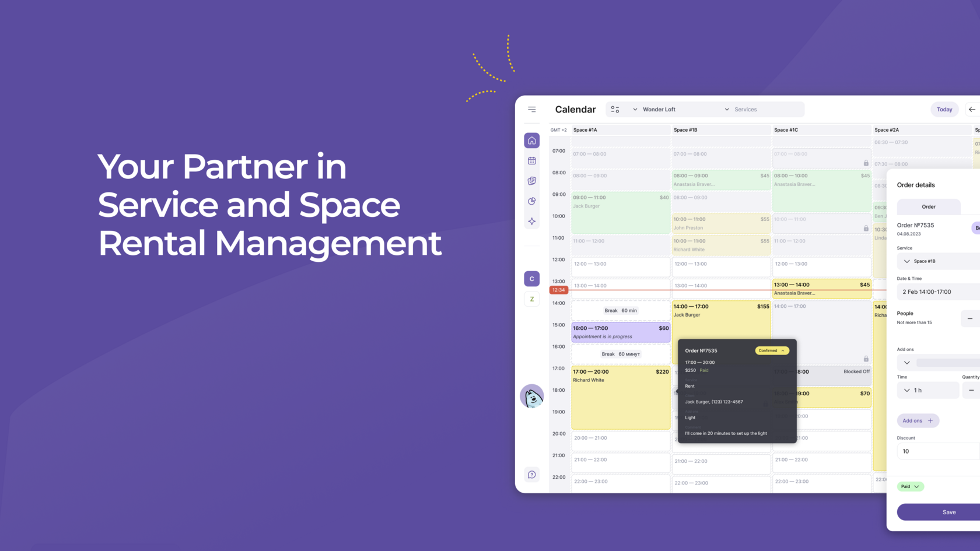Select empty 12:00–13:00 slot in Space #1B
The width and height of the screenshot is (980, 551).
pyautogui.click(x=721, y=267)
